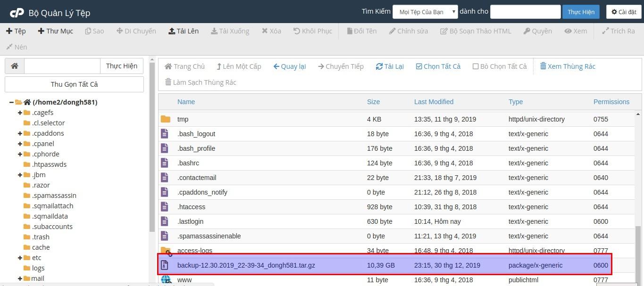Viewport: 644px width, 286px height.
Task: Sort by Permissions column header
Action: [x=611, y=102]
